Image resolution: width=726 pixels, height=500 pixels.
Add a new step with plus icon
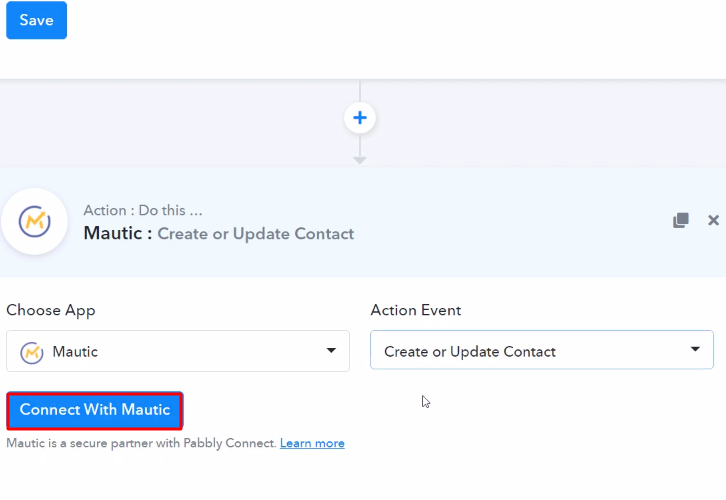coord(360,118)
